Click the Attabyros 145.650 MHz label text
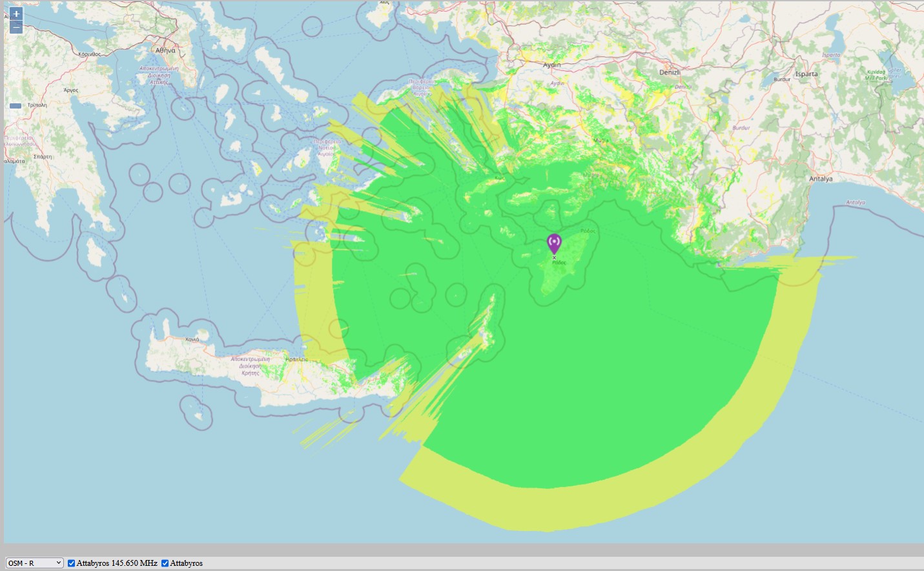 click(117, 563)
